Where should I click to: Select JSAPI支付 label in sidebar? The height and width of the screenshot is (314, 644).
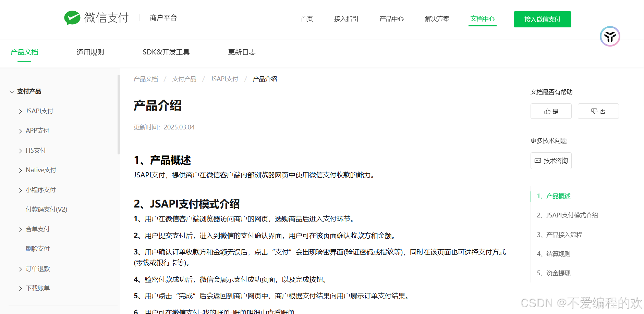(39, 111)
